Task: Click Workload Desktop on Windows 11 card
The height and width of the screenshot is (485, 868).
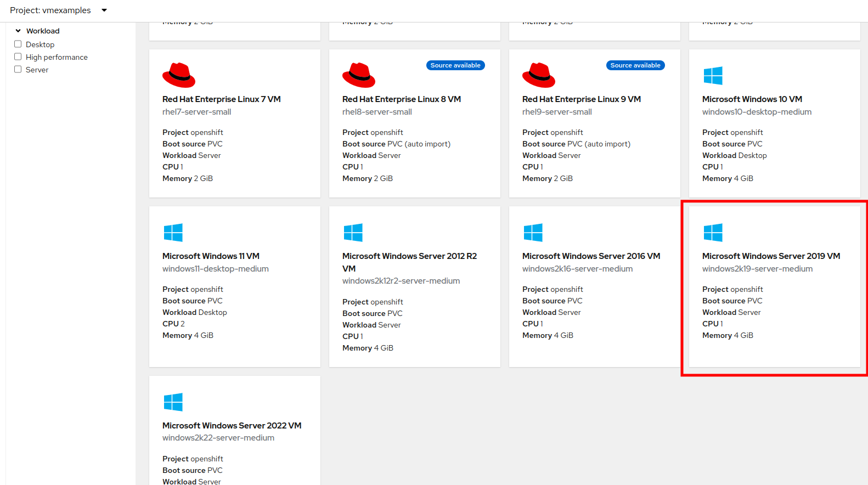Action: (x=195, y=313)
